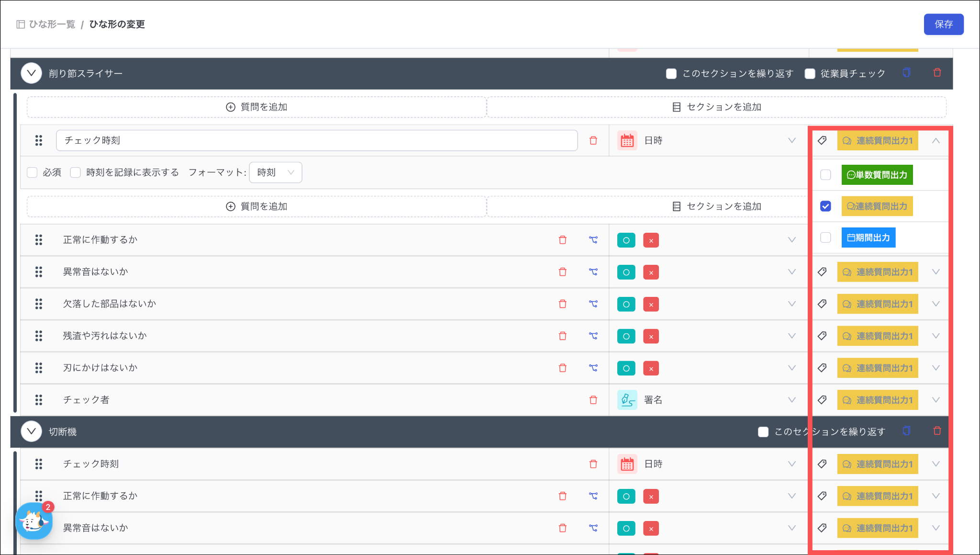Click セクションを追加 at top of section

pos(716,107)
